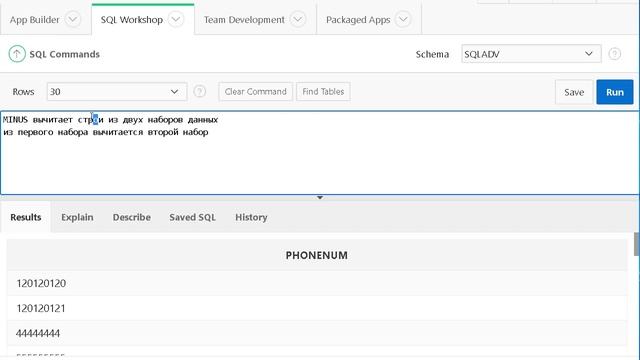Run the SQL command
The image size is (640, 360).
point(615,92)
